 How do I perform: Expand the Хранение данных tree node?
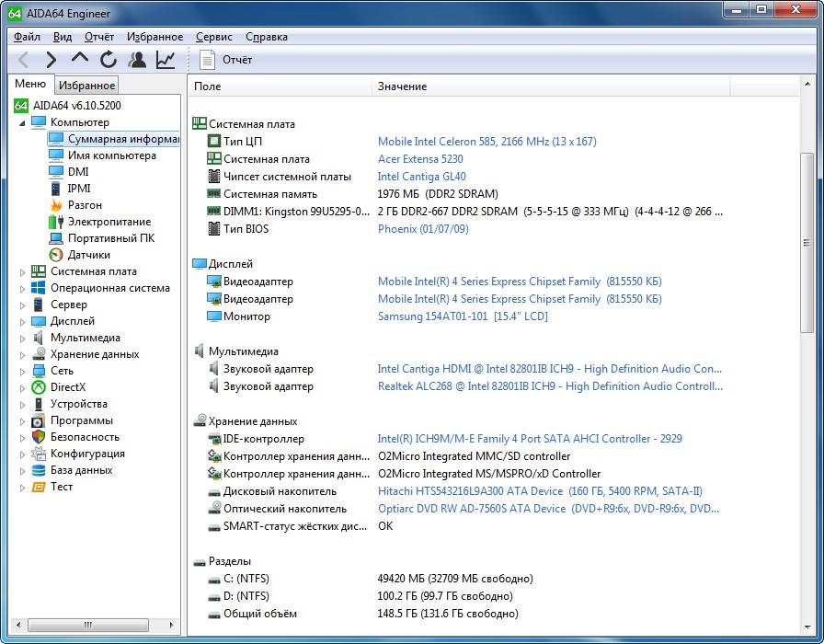tap(22, 355)
